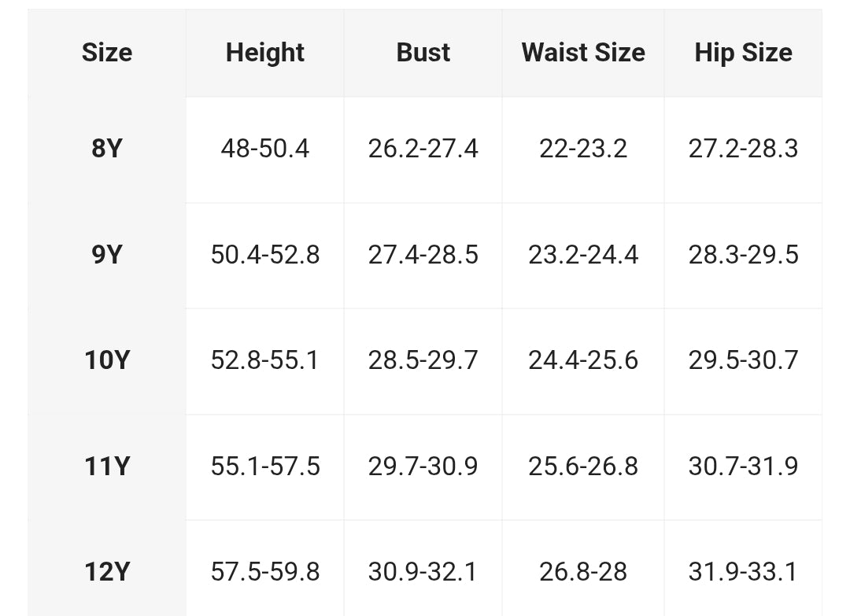Image resolution: width=850 pixels, height=616 pixels.
Task: Click the Bust column header
Action: [423, 53]
